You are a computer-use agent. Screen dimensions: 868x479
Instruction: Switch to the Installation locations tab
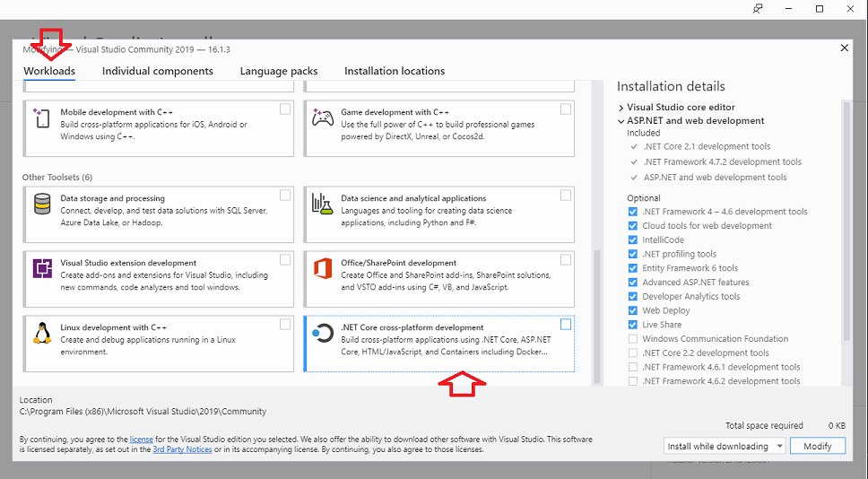pyautogui.click(x=395, y=71)
